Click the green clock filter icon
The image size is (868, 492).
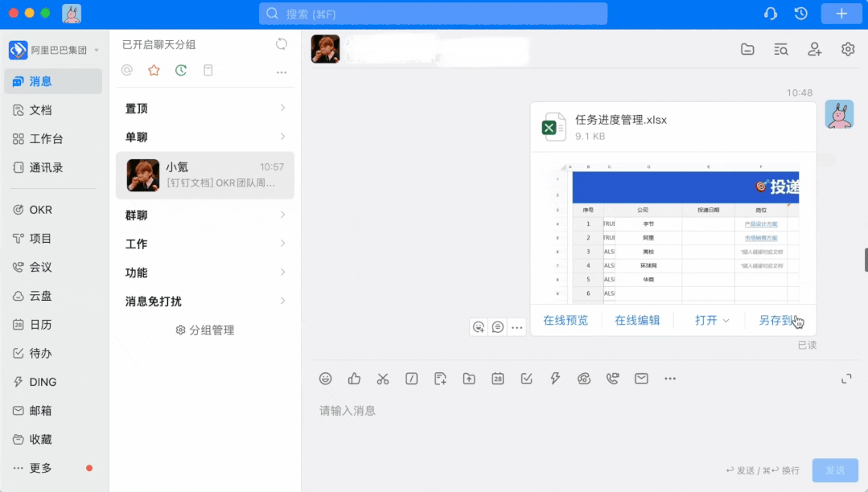tap(181, 70)
